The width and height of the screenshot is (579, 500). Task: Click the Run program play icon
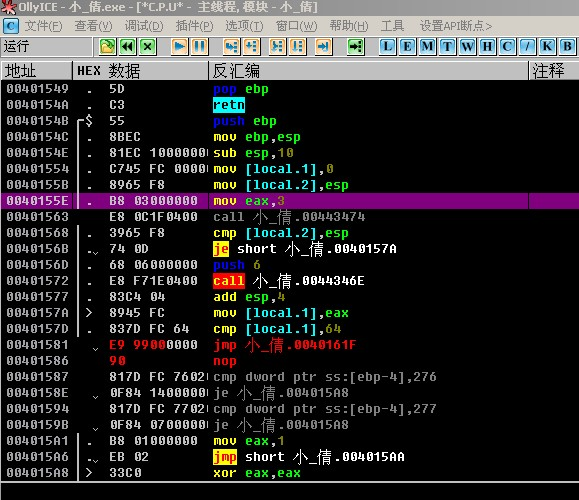(180, 47)
